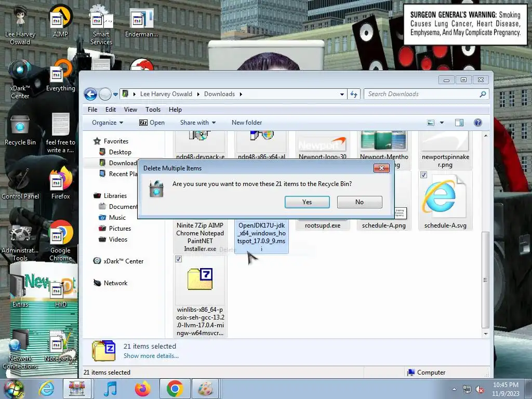Click the 7z Open toolbar button
532x399 pixels.
[x=152, y=123]
